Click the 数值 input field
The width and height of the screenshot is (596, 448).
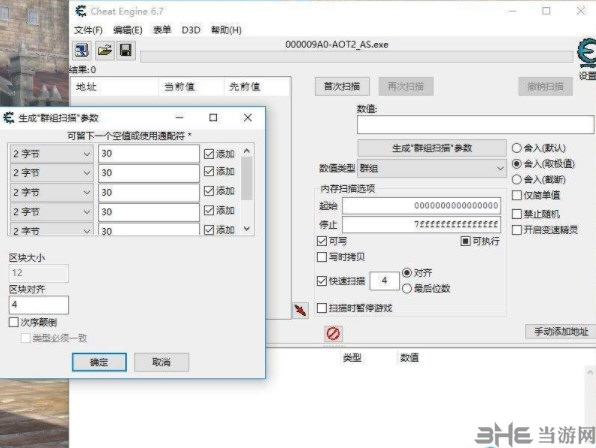pos(475,125)
